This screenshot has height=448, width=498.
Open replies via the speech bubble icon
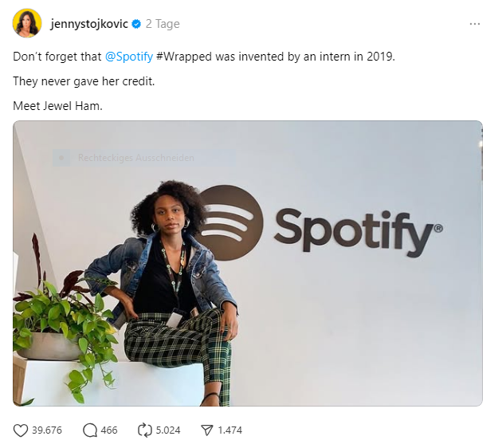click(90, 430)
